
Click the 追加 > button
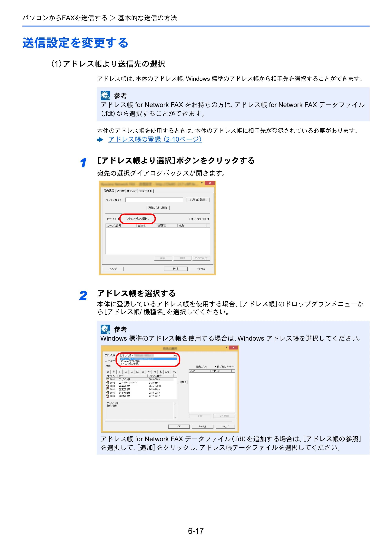tap(183, 382)
